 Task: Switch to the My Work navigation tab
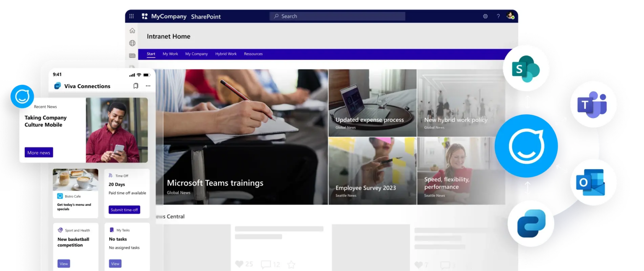pyautogui.click(x=170, y=54)
